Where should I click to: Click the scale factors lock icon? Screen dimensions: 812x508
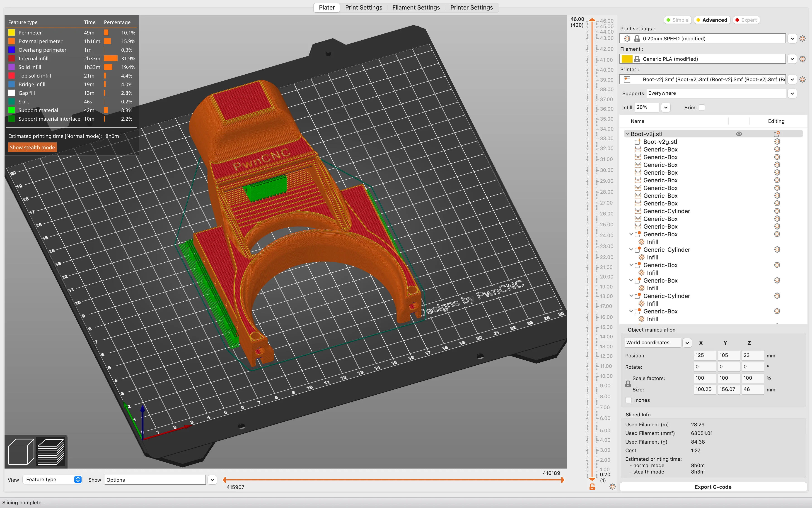pos(628,384)
